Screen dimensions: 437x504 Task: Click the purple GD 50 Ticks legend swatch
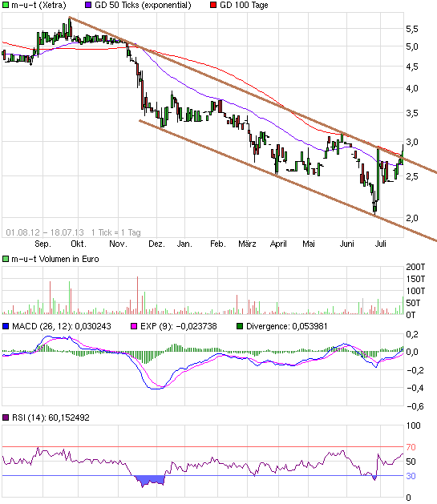pyautogui.click(x=88, y=5)
